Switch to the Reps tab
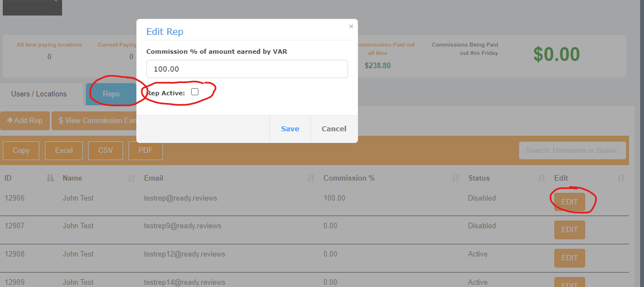The width and height of the screenshot is (644, 287). pyautogui.click(x=111, y=94)
